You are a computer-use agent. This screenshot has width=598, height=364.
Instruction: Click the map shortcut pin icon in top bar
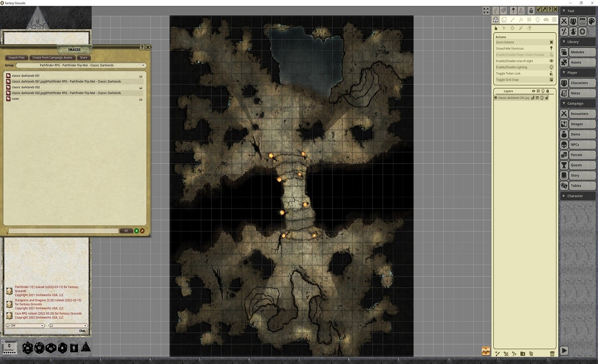[513, 10]
